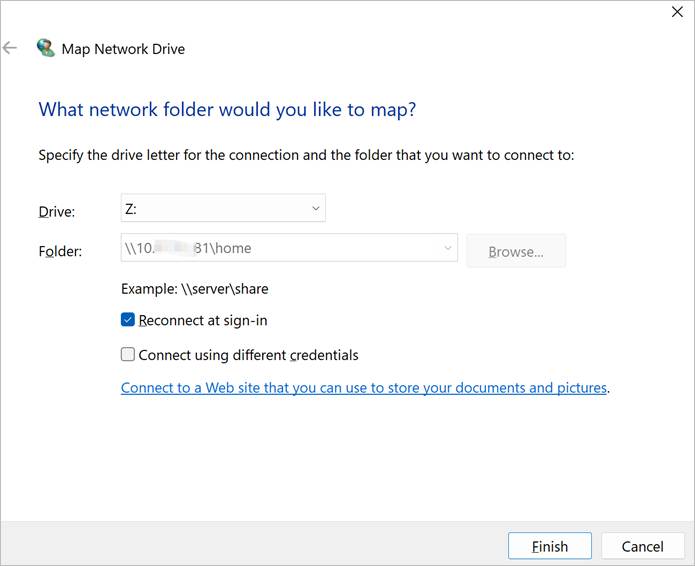
Task: Click Finish to map the drive
Action: (549, 546)
